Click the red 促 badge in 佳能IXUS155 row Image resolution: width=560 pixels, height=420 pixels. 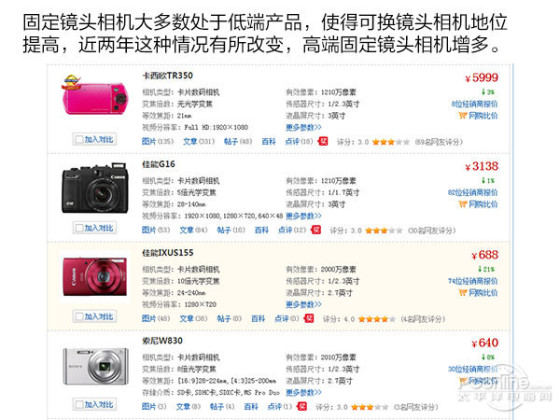pos(309,318)
